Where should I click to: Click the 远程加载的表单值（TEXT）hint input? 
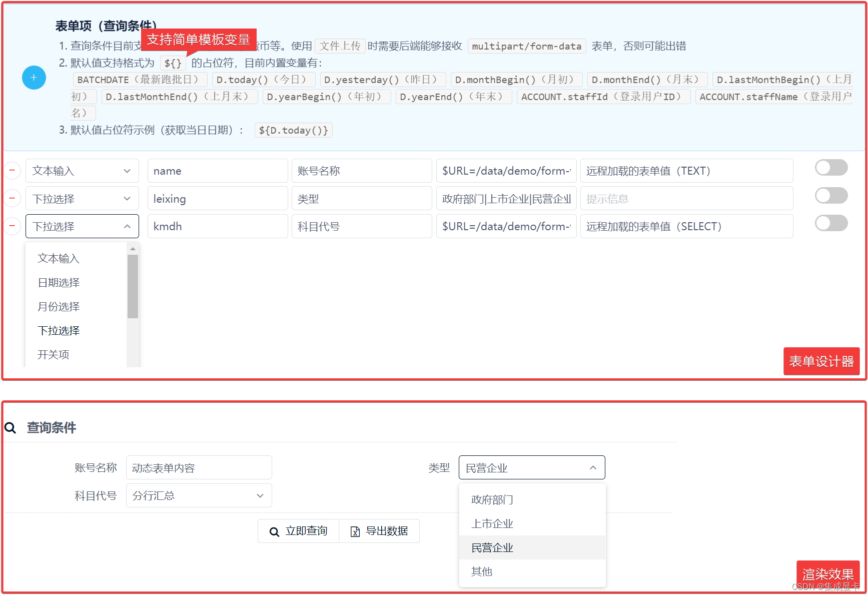[x=687, y=171]
